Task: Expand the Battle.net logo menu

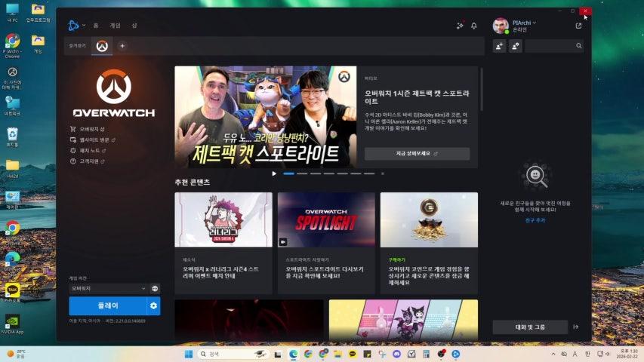Action: pyautogui.click(x=76, y=26)
